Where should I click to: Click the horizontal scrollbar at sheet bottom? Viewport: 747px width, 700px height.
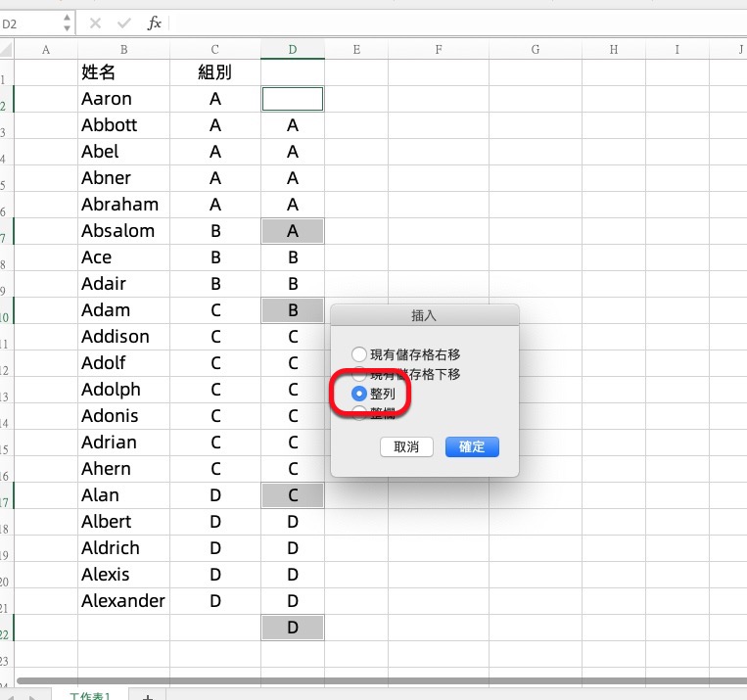click(381, 681)
